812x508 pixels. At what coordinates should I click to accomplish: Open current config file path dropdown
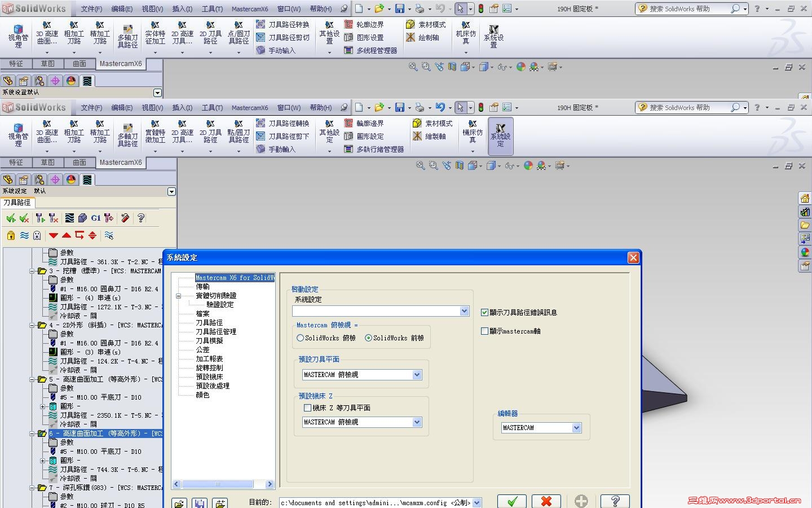tap(477, 502)
